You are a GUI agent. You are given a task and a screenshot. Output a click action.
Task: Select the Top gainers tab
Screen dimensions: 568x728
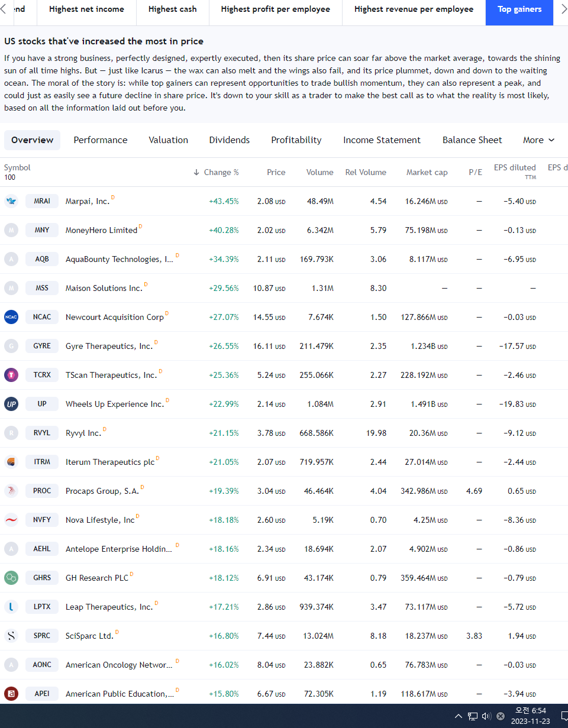pyautogui.click(x=519, y=9)
